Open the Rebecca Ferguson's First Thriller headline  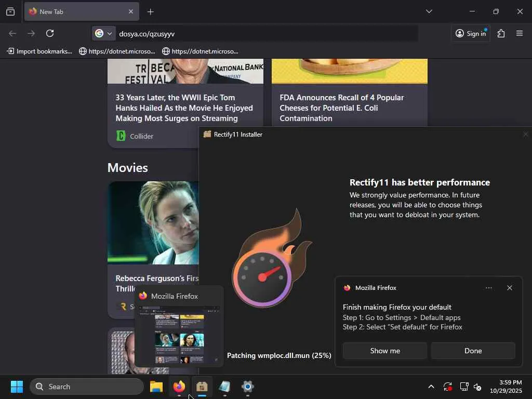pos(157,283)
